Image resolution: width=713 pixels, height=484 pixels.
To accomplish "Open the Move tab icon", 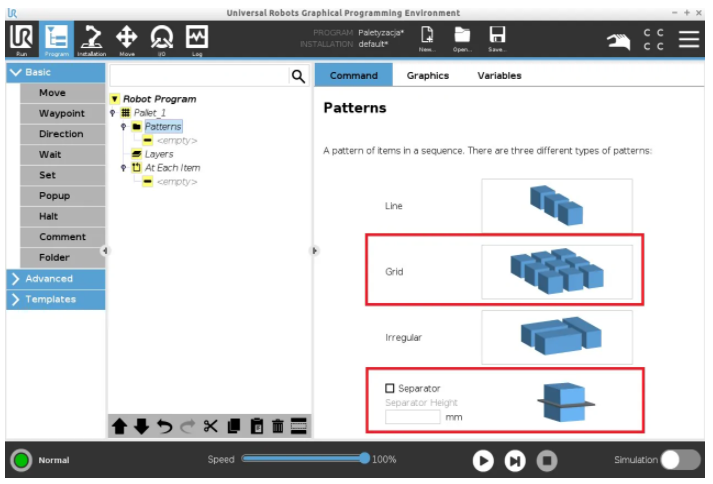I will [x=126, y=39].
